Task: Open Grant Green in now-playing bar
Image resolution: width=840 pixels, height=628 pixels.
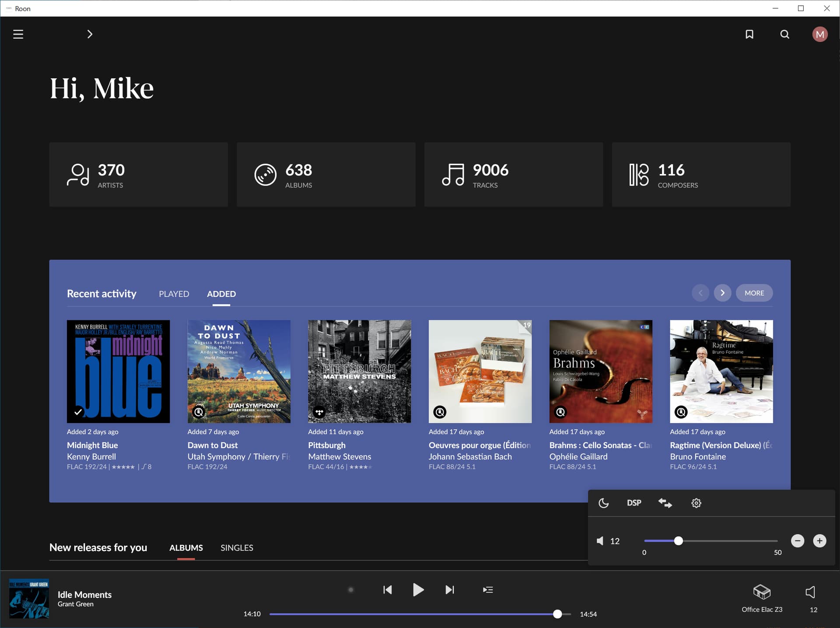Action: 76,604
